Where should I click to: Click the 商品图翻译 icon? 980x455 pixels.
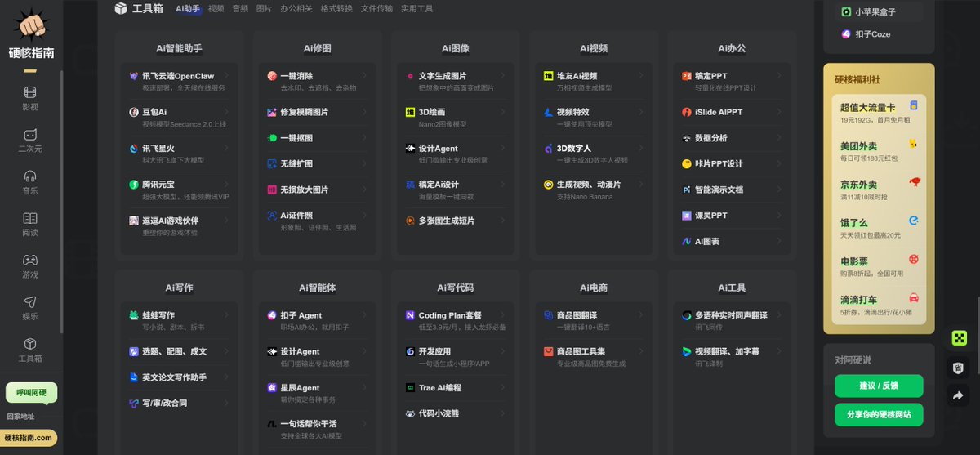coord(549,315)
